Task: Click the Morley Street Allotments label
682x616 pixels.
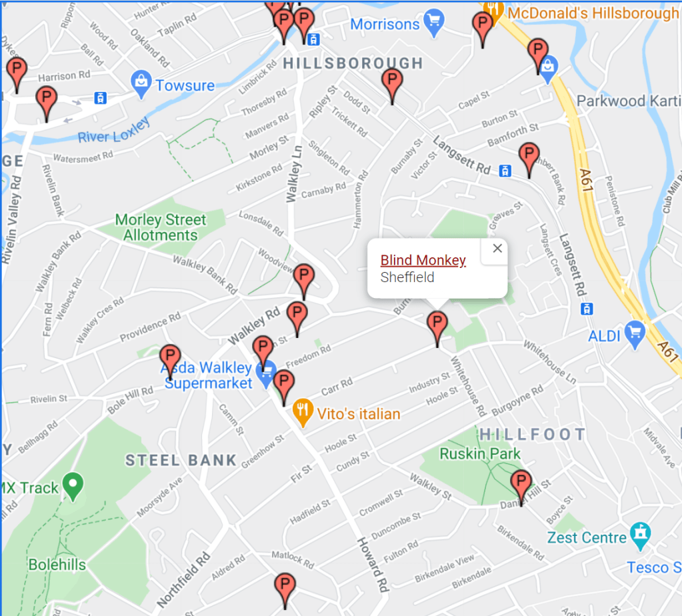Action: point(161,227)
